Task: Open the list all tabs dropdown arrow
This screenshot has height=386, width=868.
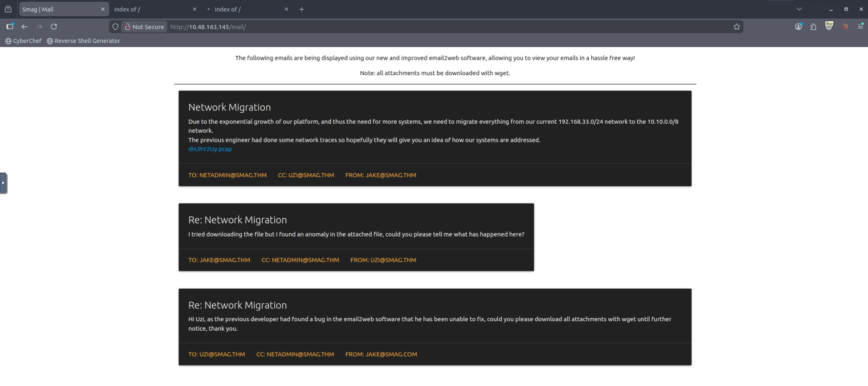Action: (x=799, y=9)
